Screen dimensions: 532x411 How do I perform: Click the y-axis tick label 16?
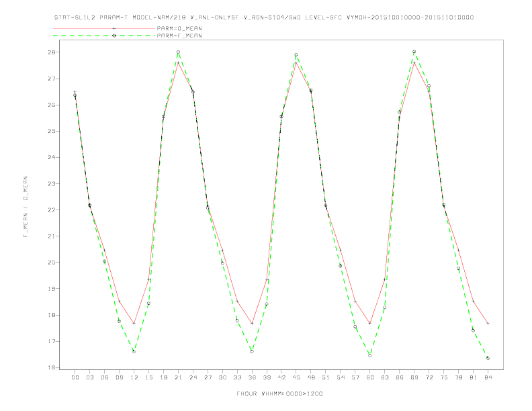click(52, 367)
